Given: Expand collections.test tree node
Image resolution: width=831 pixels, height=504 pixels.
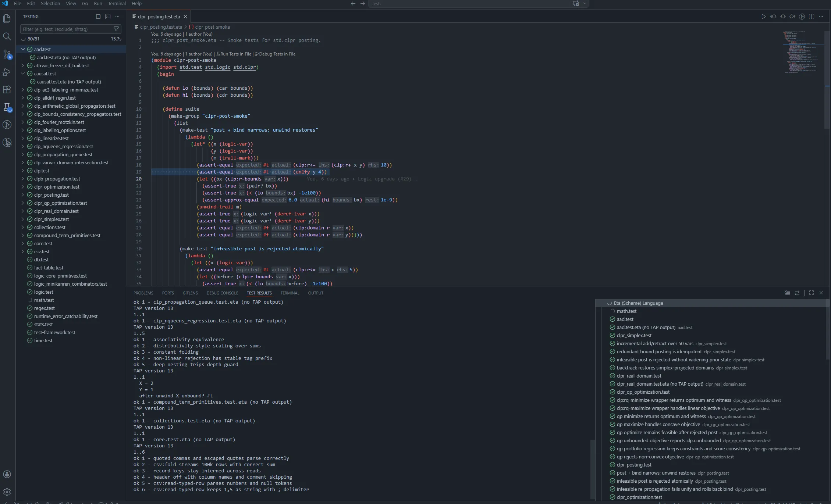Looking at the screenshot, I should 23,227.
